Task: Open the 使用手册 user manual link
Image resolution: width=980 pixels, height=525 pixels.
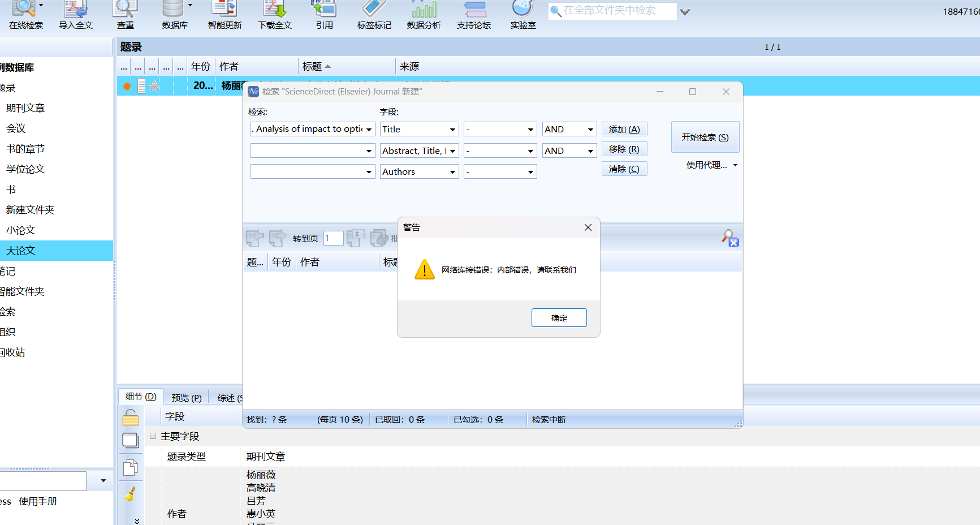Action: 38,501
